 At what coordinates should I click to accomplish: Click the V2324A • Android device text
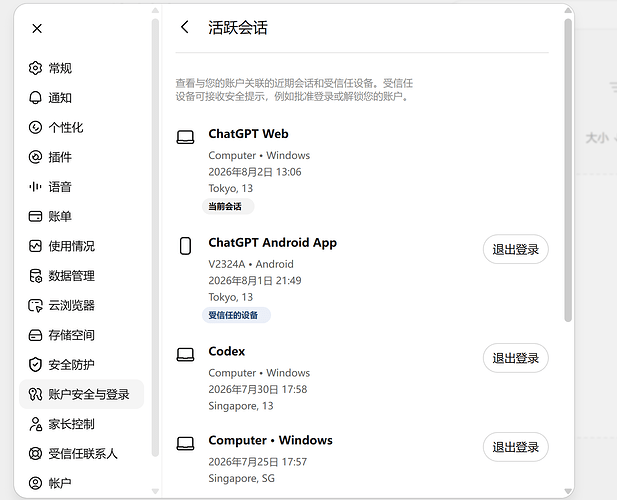[251, 264]
